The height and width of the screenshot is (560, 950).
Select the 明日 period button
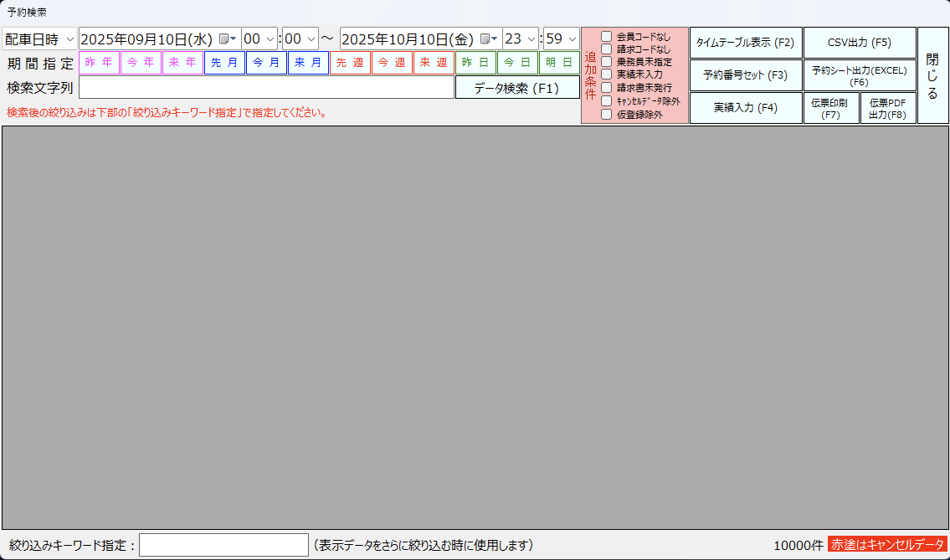tap(559, 62)
